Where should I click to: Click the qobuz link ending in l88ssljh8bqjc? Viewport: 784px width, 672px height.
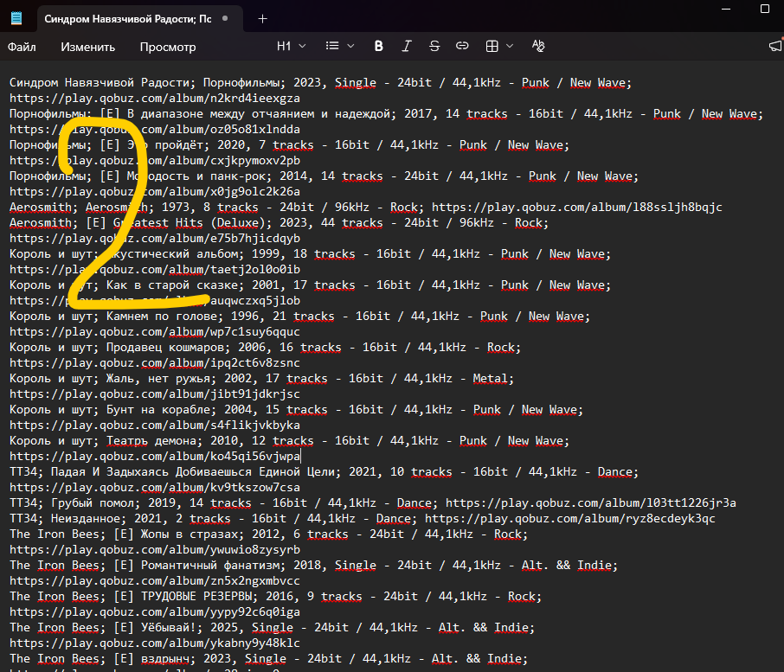point(576,208)
